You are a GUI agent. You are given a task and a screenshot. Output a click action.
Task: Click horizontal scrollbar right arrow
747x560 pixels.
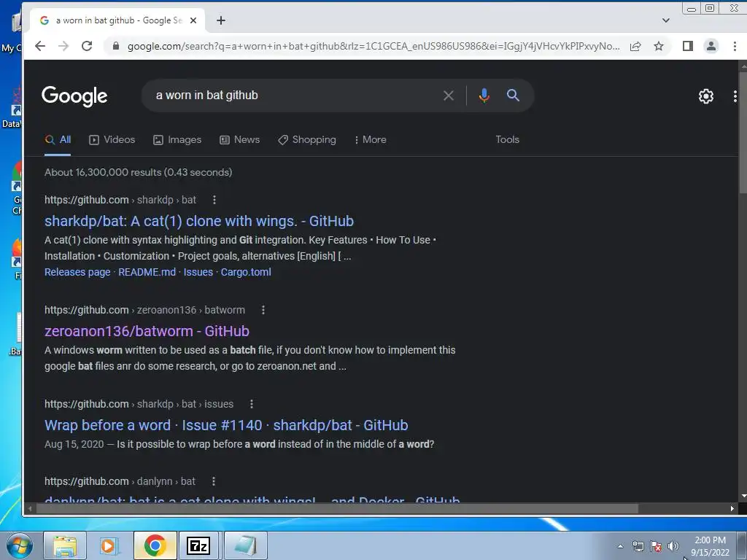(732, 508)
